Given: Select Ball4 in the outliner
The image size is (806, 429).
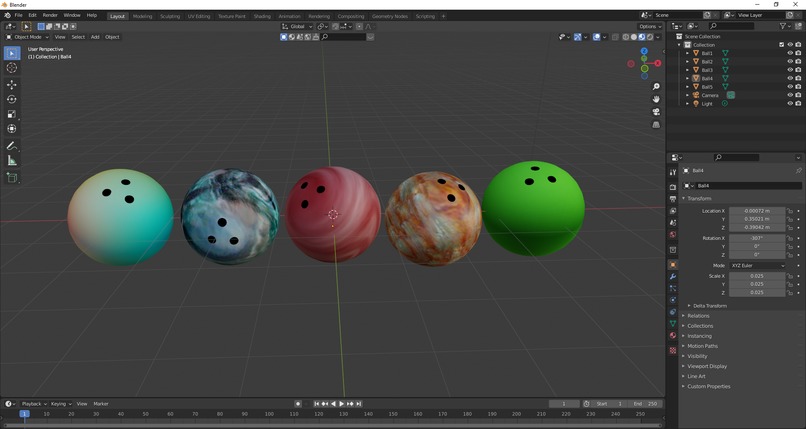Looking at the screenshot, I should click(707, 78).
